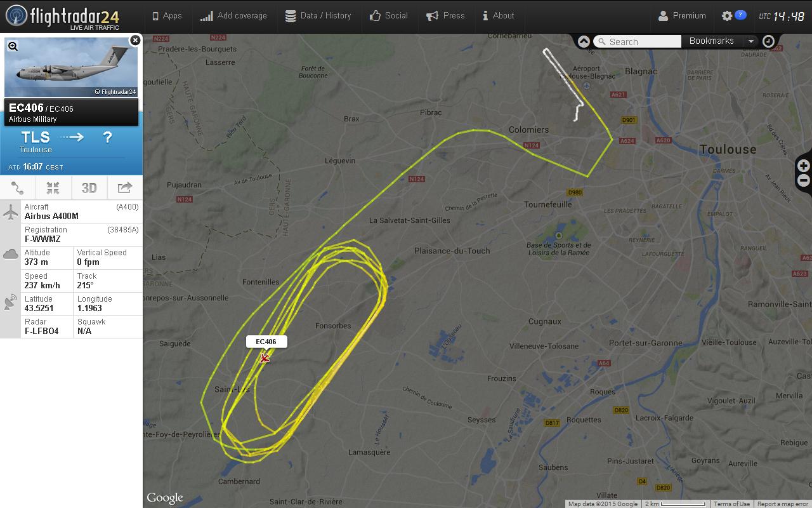This screenshot has height=508, width=812.
Task: Click the share flight icon
Action: (124, 188)
